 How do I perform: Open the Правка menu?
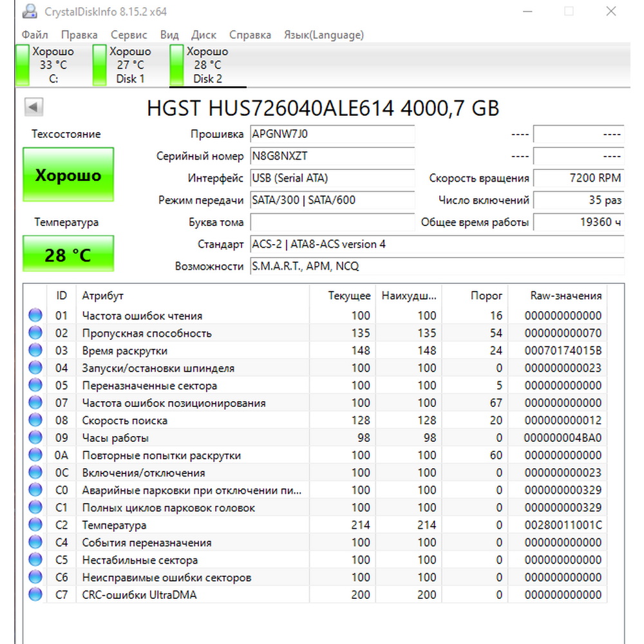click(79, 35)
